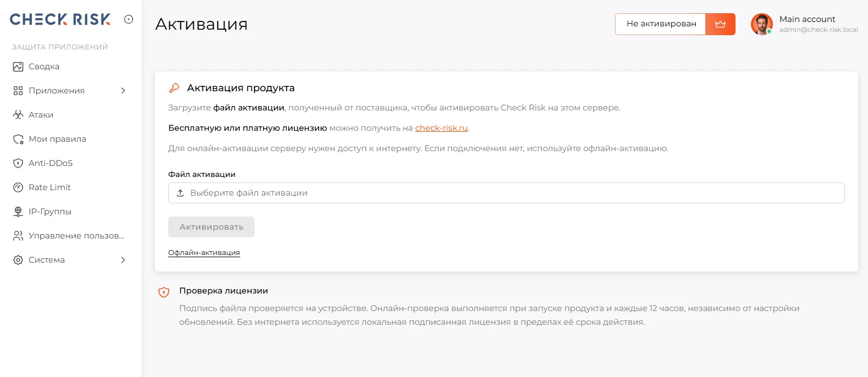Click the Мои правила shield icon

tap(18, 139)
